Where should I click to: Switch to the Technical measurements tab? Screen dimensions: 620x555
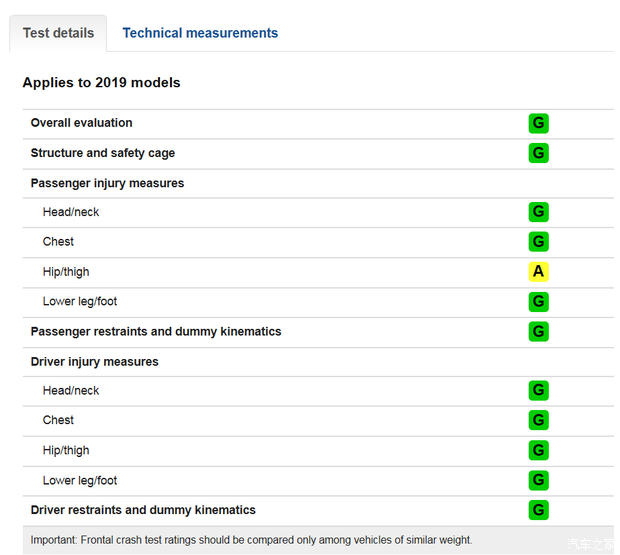(x=200, y=33)
